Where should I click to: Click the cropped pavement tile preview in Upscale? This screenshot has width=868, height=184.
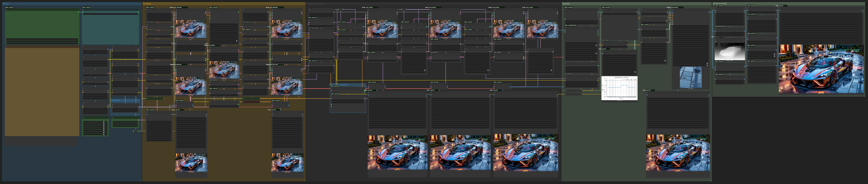click(690, 77)
